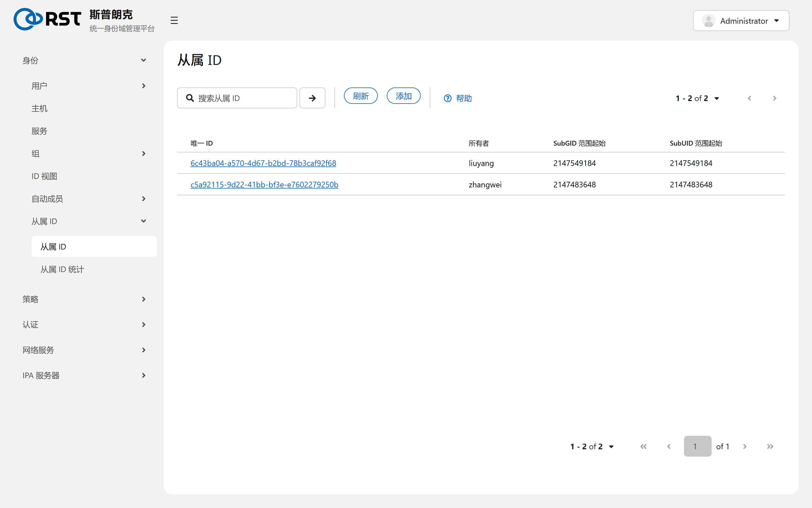The width and height of the screenshot is (812, 508).
Task: Click the RST logo in the header
Action: pyautogui.click(x=47, y=19)
